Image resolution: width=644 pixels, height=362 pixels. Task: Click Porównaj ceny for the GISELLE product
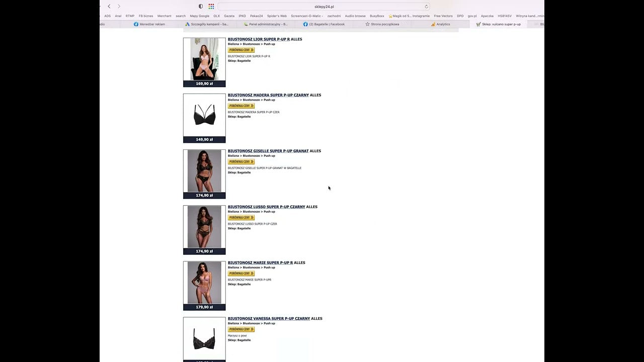pyautogui.click(x=241, y=161)
